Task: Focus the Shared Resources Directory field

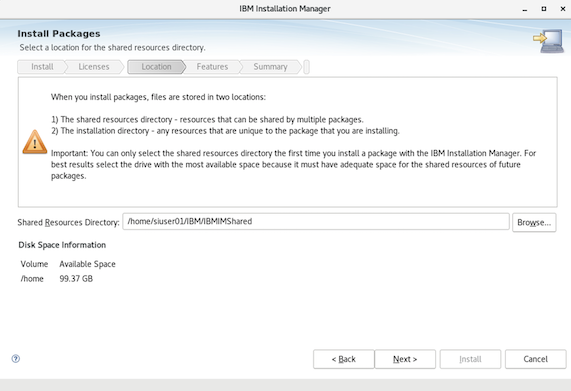Action: click(316, 222)
